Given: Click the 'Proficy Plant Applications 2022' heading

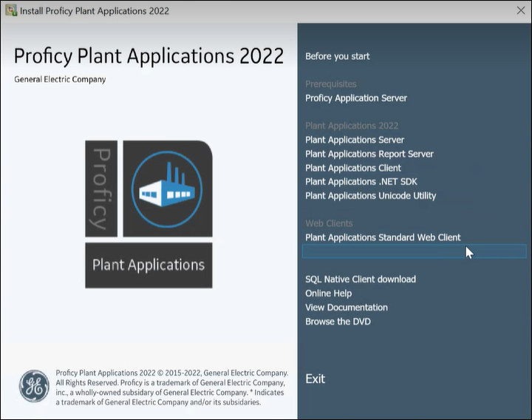Looking at the screenshot, I should (149, 56).
